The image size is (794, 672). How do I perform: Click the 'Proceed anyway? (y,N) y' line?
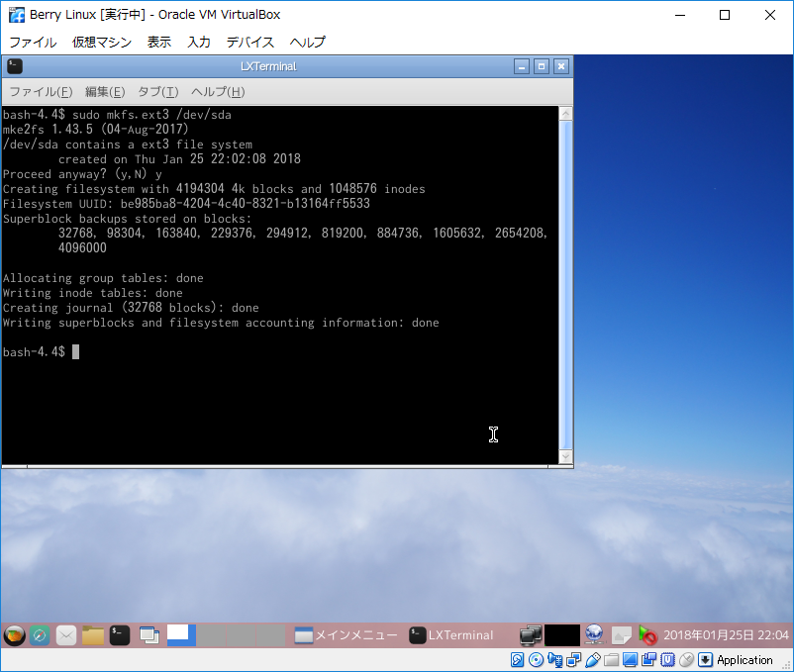coord(82,174)
